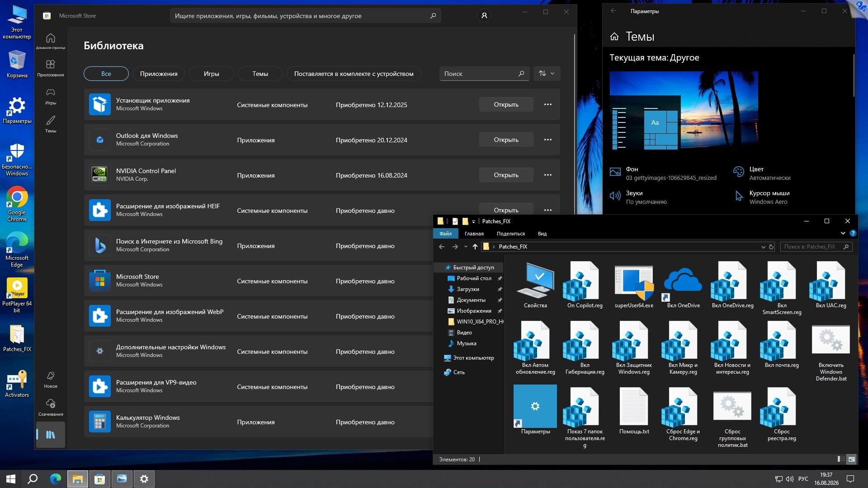Select Игры filter tab in Library
Image resolution: width=868 pixels, height=488 pixels.
211,74
